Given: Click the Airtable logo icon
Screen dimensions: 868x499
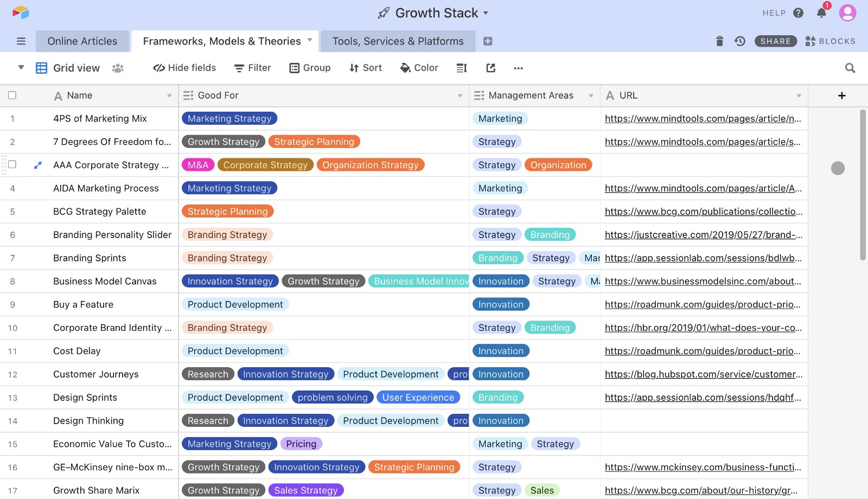Looking at the screenshot, I should click(x=21, y=12).
